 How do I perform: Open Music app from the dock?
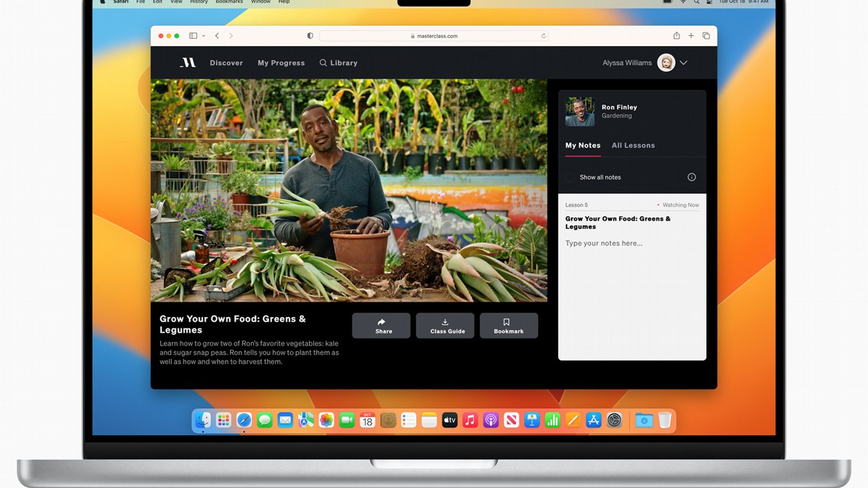coord(470,421)
